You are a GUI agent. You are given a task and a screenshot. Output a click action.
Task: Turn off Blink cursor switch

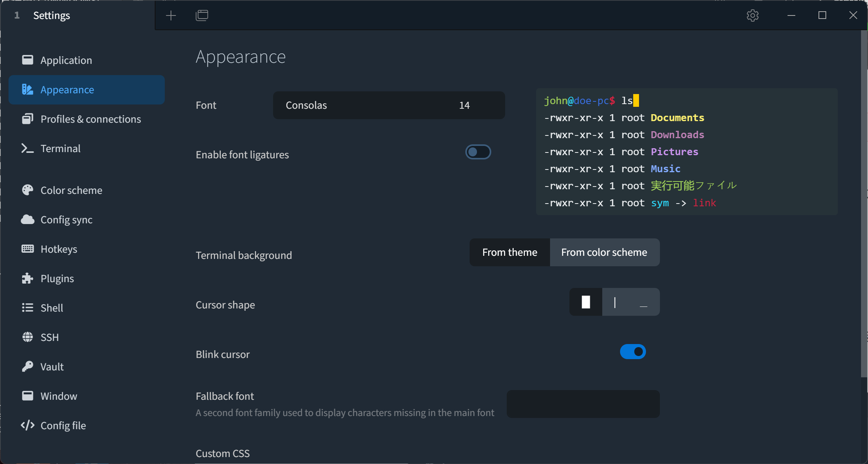633,352
